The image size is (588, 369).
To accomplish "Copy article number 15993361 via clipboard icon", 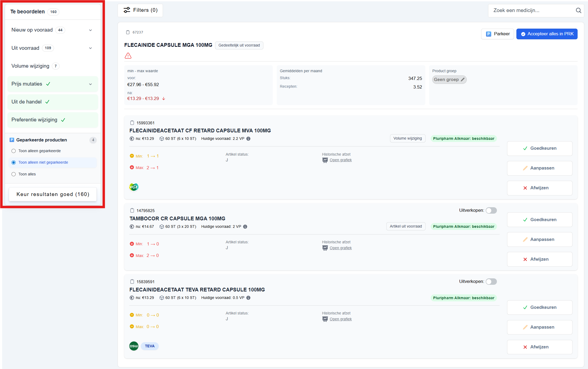I will click(132, 123).
